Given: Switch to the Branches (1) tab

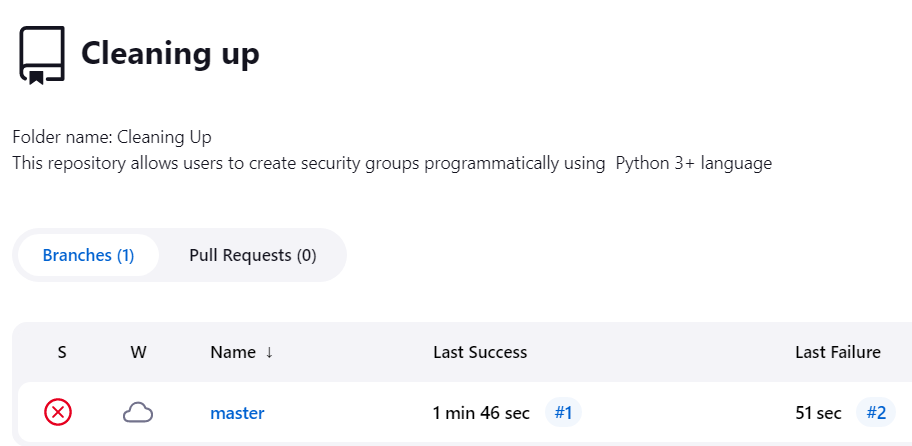Looking at the screenshot, I should click(88, 255).
